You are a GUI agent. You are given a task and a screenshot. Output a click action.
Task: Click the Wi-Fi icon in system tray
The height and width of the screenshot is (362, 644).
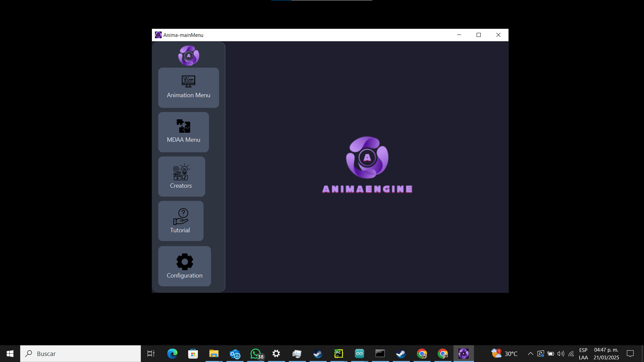tap(571, 353)
